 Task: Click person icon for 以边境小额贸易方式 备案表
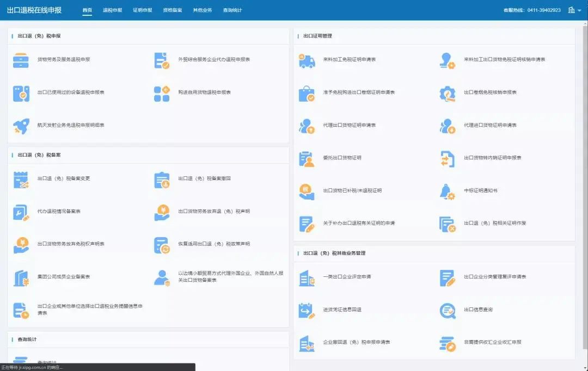[162, 278]
